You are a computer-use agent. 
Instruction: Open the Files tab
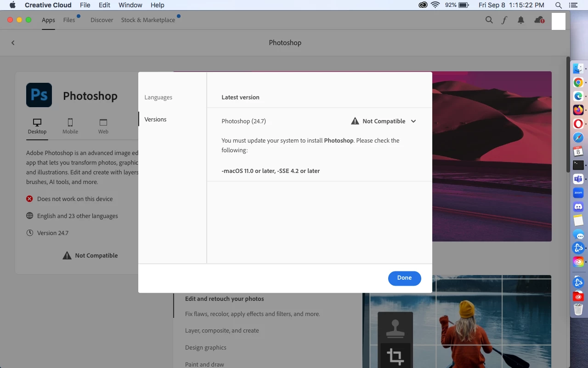pos(69,20)
